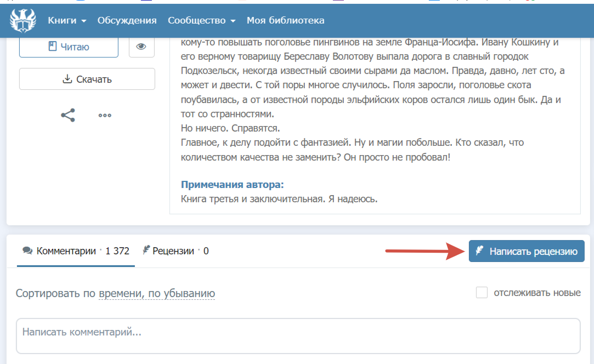
Task: Click the site eagle logo
Action: [22, 20]
